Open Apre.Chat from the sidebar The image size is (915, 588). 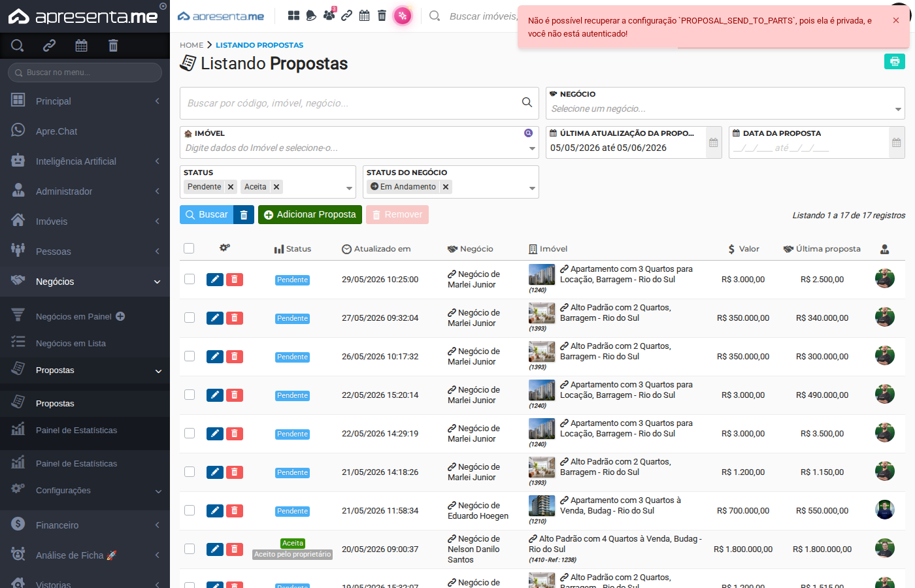pos(85,131)
